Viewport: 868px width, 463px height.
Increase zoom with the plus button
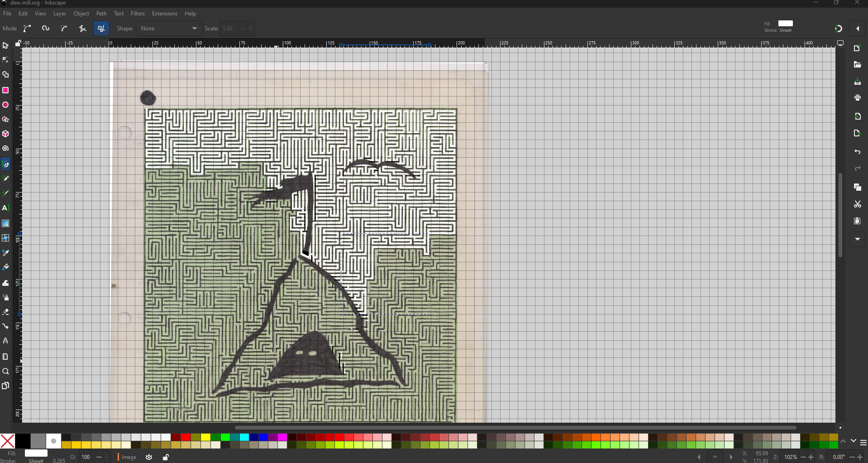[811, 457]
